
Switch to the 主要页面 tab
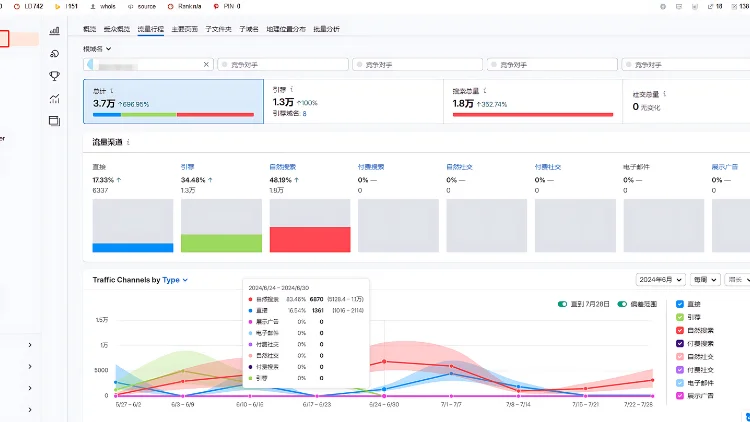[185, 29]
